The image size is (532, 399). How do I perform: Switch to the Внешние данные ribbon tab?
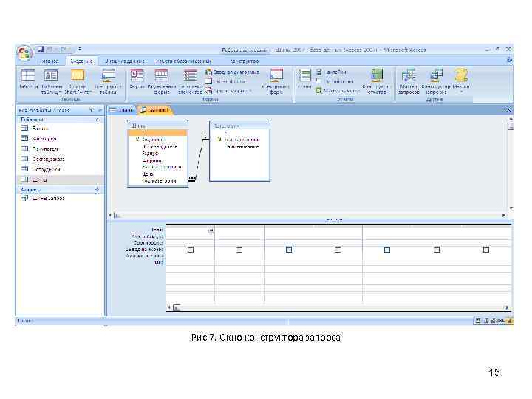125,61
